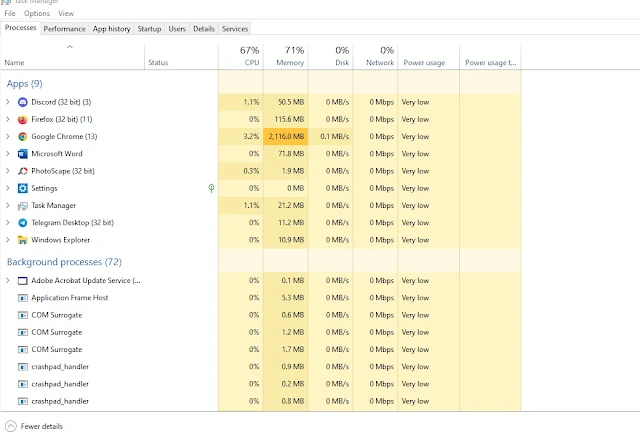Click Firefox's 115.6 MB memory value
Screen dimensions: 640x440
(x=289, y=119)
